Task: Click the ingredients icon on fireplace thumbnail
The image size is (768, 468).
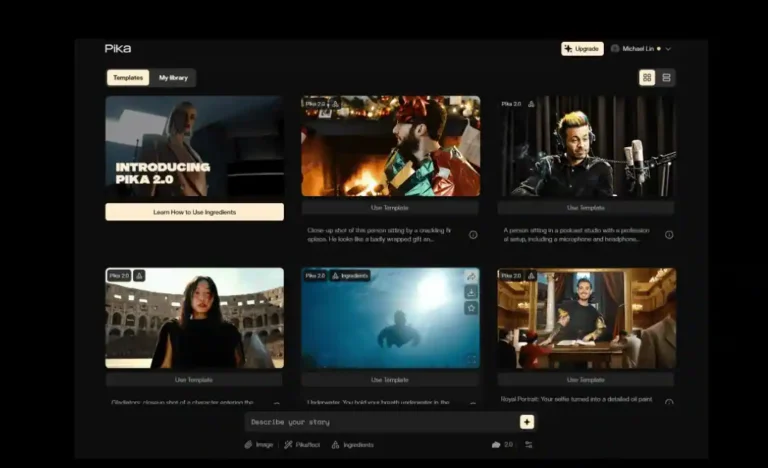Action: 335,104
